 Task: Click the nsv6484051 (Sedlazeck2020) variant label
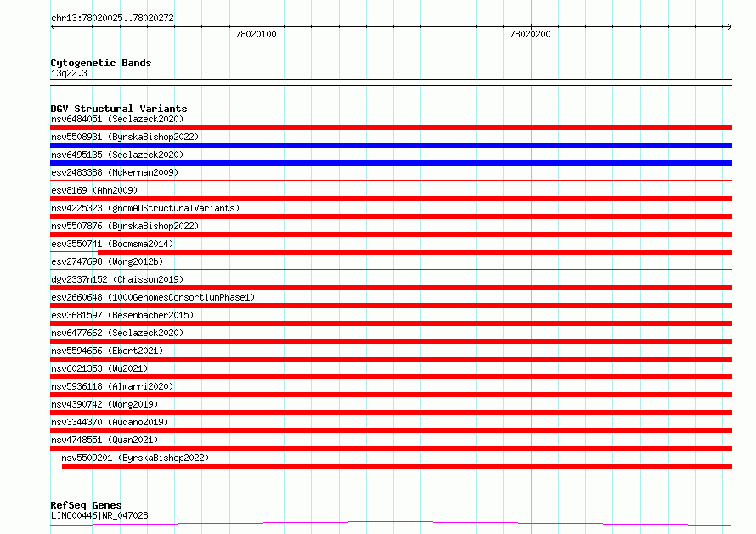click(117, 119)
